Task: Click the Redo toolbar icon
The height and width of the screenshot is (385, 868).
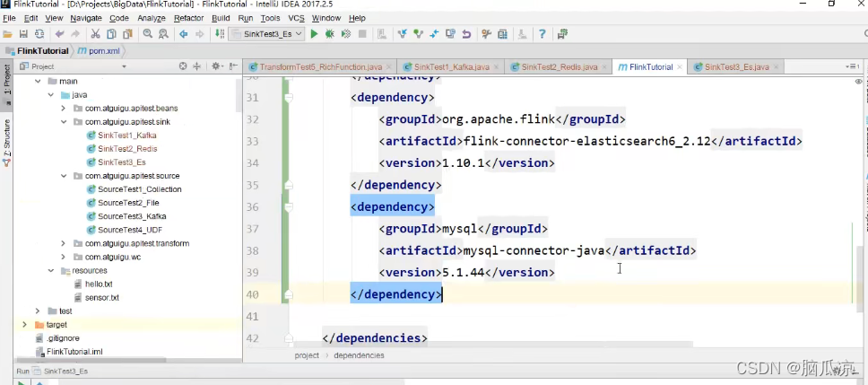Action: pyautogui.click(x=76, y=34)
